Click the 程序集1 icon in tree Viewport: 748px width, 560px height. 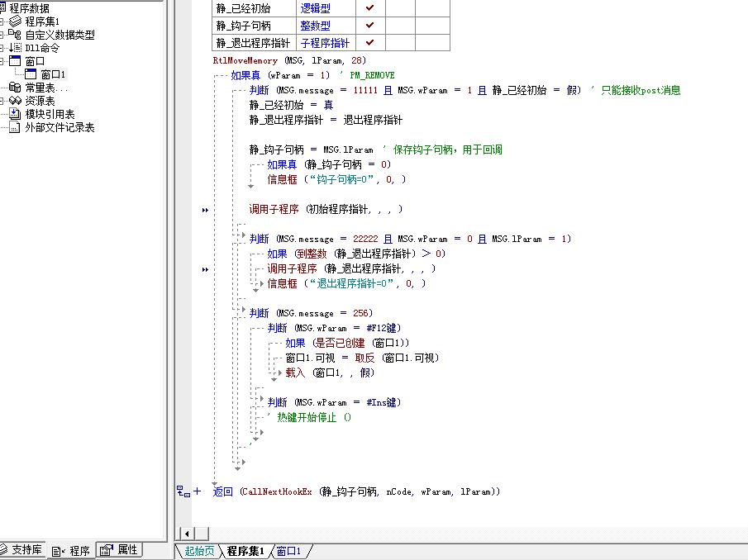[x=16, y=21]
